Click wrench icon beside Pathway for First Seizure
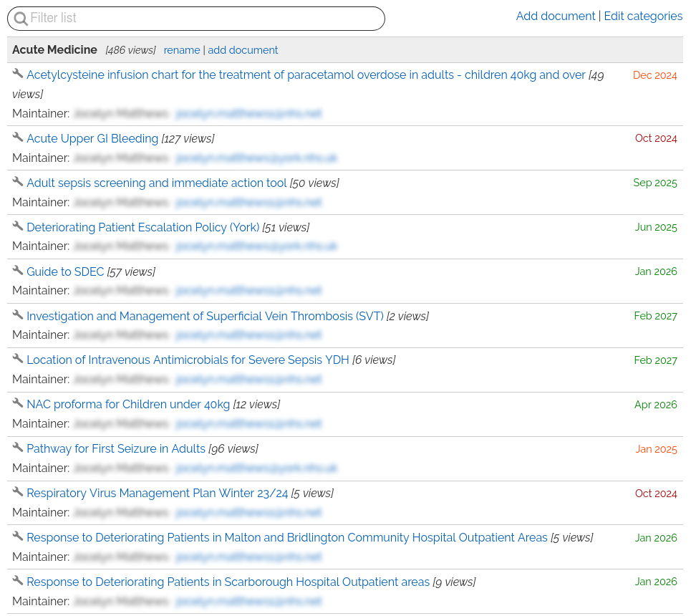Viewport: 691px width, 616px height. coord(18,448)
